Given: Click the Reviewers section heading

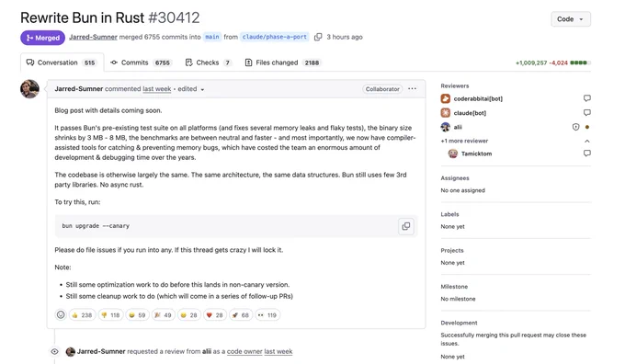Looking at the screenshot, I should [455, 85].
